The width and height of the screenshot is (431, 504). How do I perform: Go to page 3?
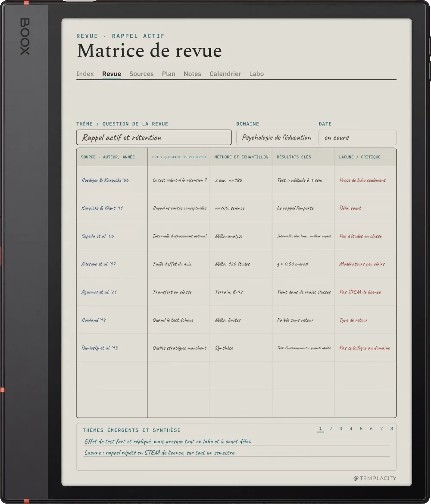coord(341,429)
